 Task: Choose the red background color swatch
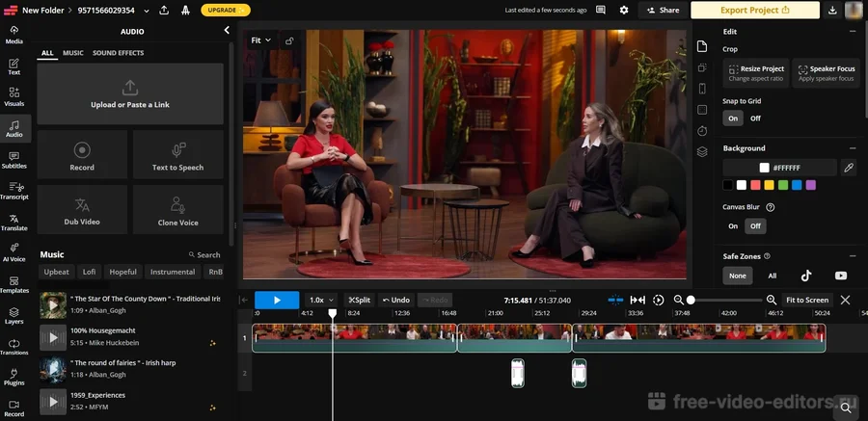point(756,185)
